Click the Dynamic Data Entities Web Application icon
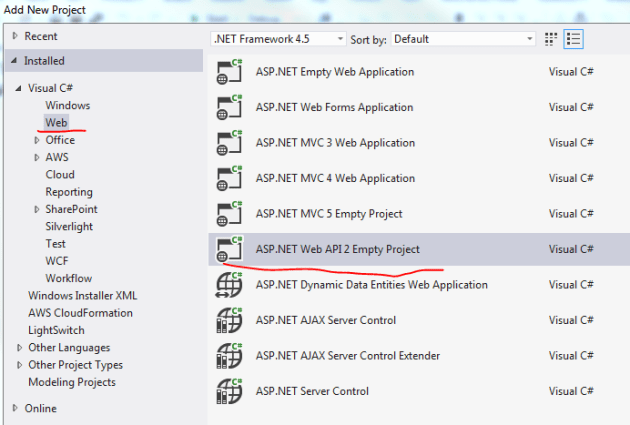 (x=229, y=284)
